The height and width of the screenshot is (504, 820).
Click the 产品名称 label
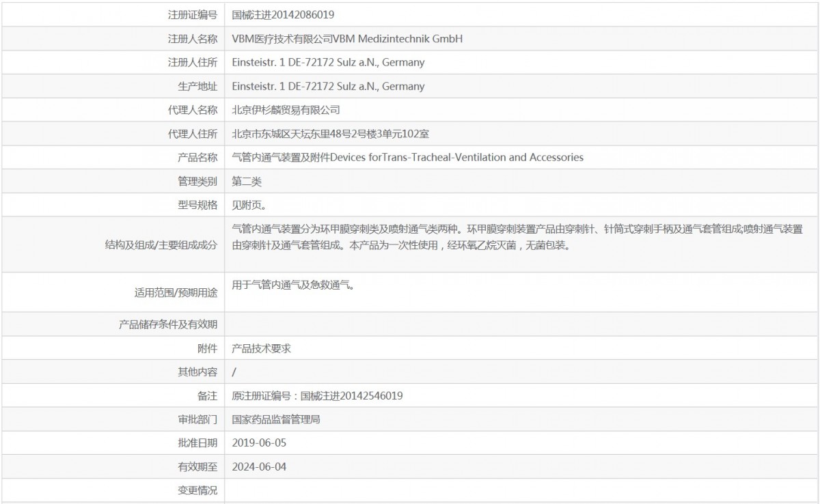197,157
